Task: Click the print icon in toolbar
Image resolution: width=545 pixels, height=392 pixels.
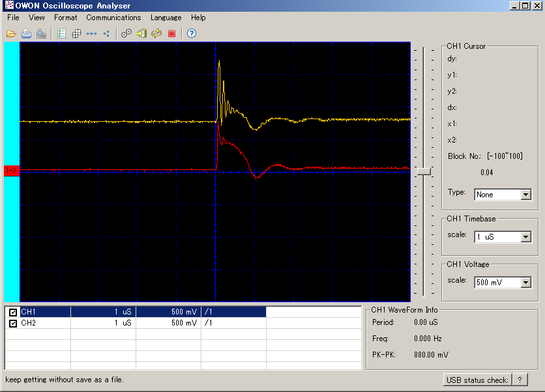Action: pyautogui.click(x=27, y=34)
